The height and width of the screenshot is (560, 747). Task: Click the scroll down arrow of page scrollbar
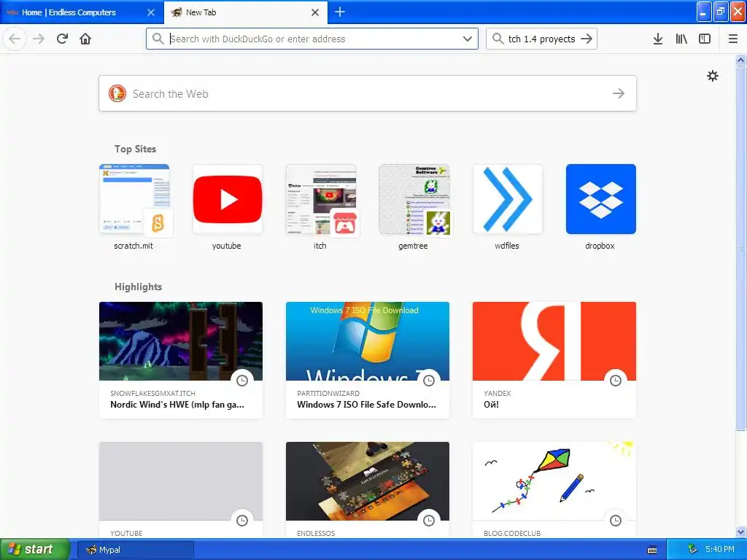pos(741,532)
